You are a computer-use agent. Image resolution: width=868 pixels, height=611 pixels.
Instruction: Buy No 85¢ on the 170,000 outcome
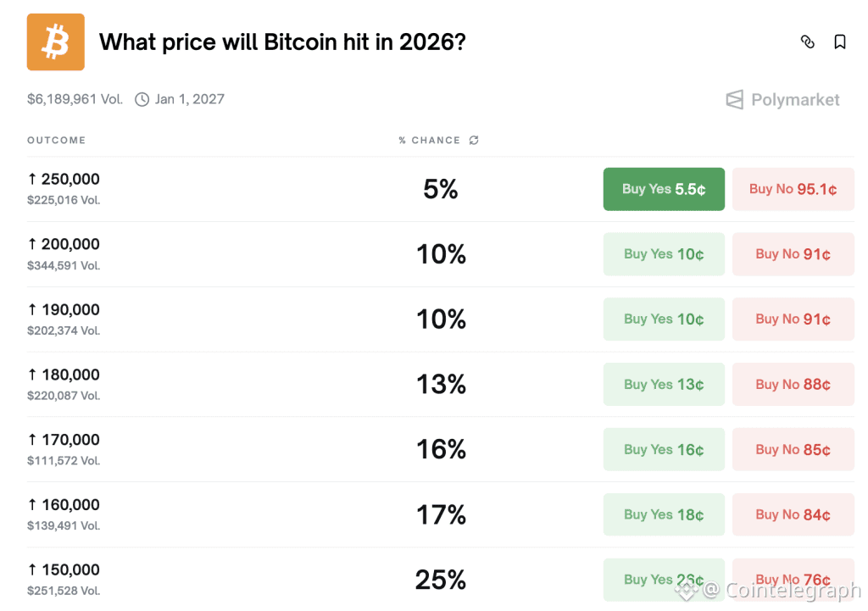[x=793, y=450]
